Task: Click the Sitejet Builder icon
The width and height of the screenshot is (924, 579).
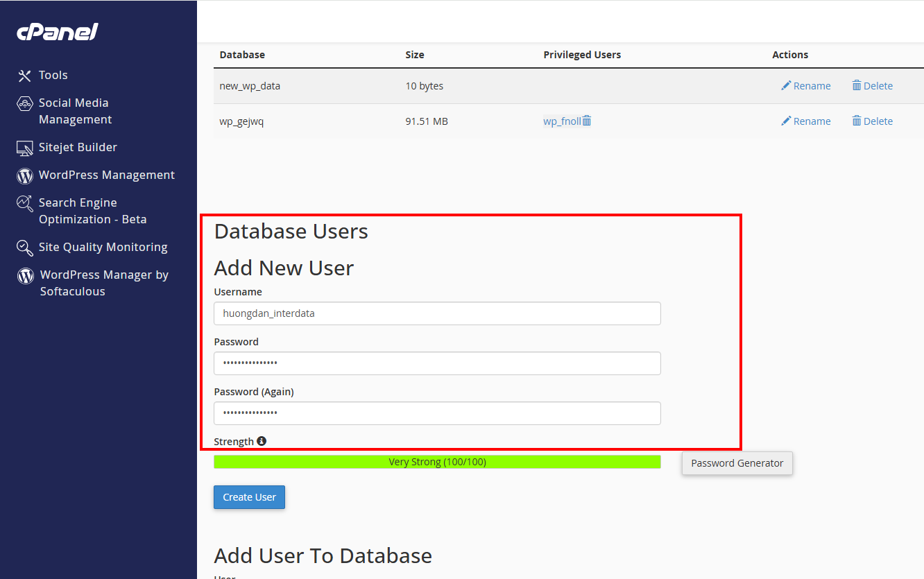Action: click(x=25, y=148)
